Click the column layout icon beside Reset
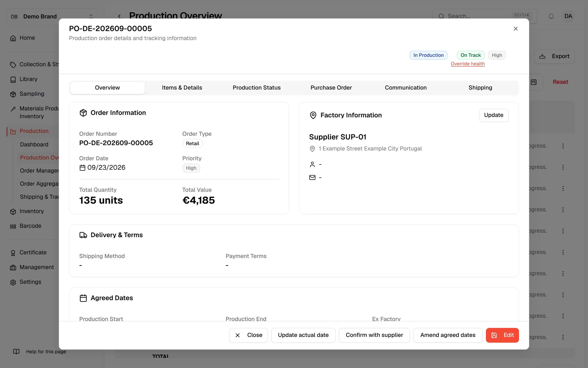This screenshot has height=368, width=588. [x=533, y=82]
